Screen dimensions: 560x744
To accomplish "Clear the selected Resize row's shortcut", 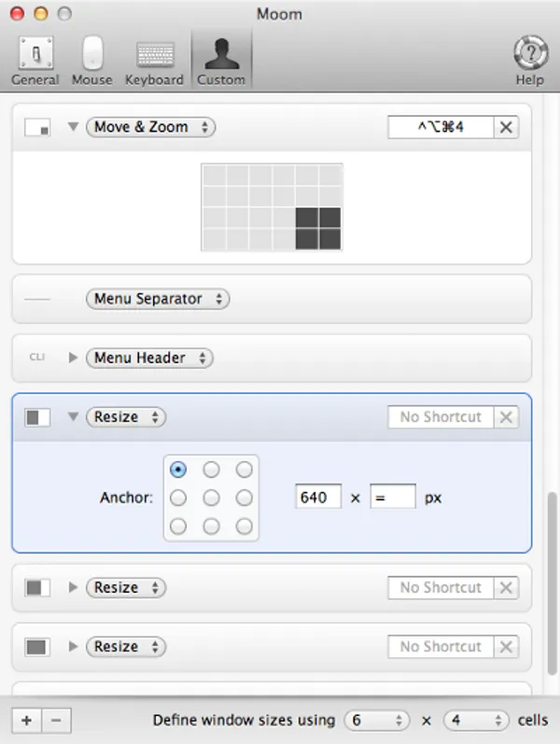I will pyautogui.click(x=506, y=417).
